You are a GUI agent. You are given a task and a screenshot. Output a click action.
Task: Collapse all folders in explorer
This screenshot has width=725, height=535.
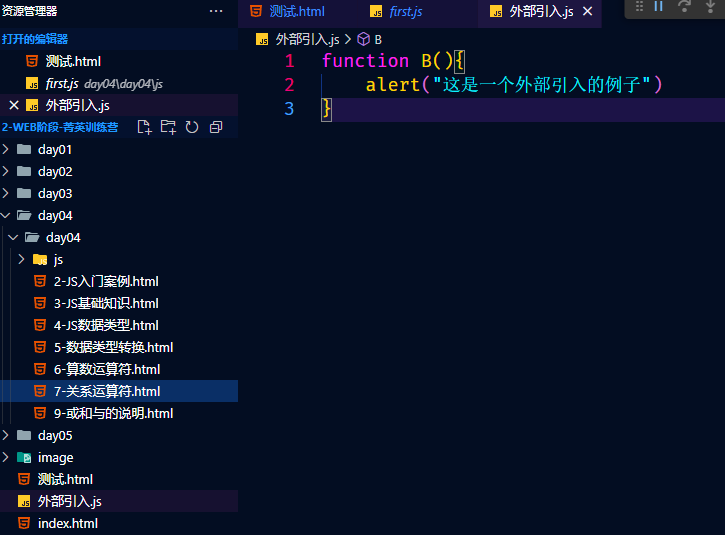click(x=215, y=127)
